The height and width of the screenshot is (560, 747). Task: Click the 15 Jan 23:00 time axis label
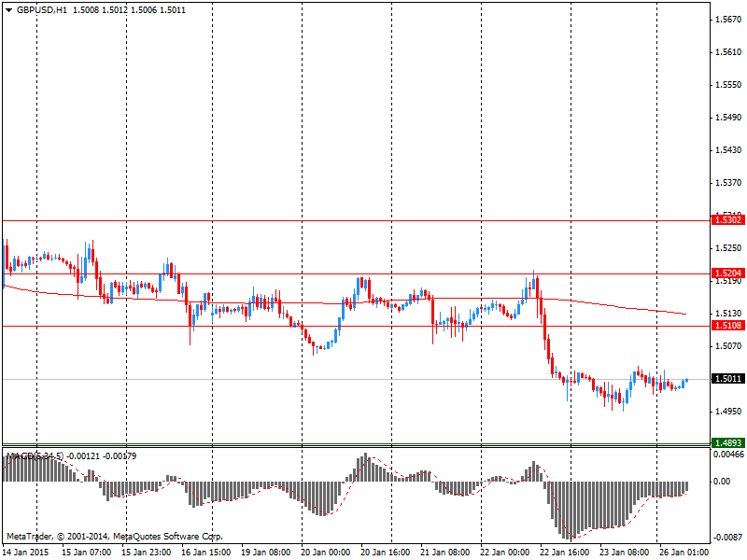(147, 553)
